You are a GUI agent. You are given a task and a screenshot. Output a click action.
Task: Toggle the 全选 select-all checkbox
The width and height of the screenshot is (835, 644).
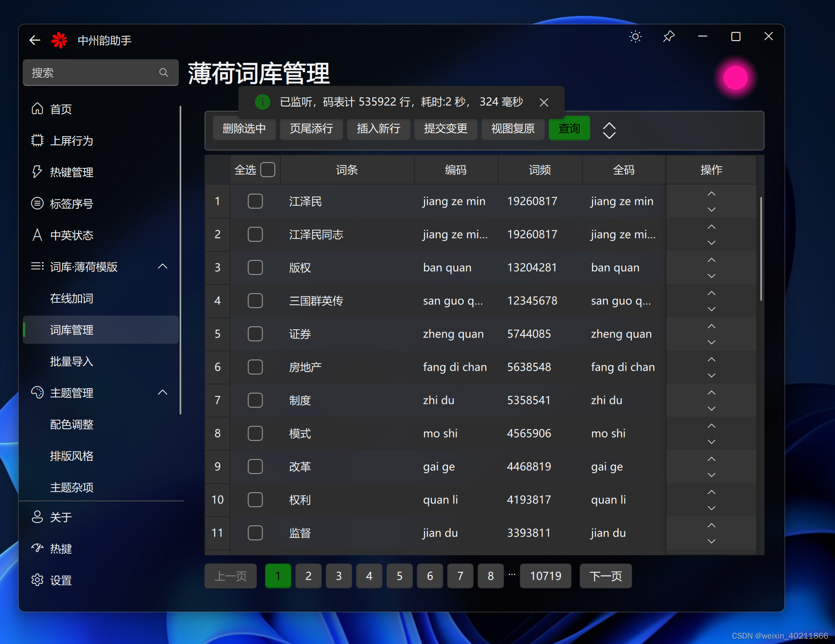[268, 170]
